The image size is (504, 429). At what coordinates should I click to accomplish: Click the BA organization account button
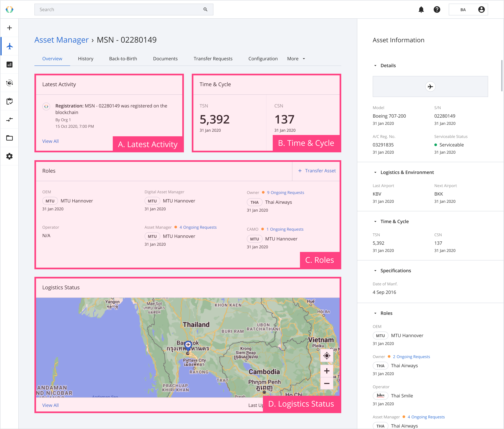[468, 10]
